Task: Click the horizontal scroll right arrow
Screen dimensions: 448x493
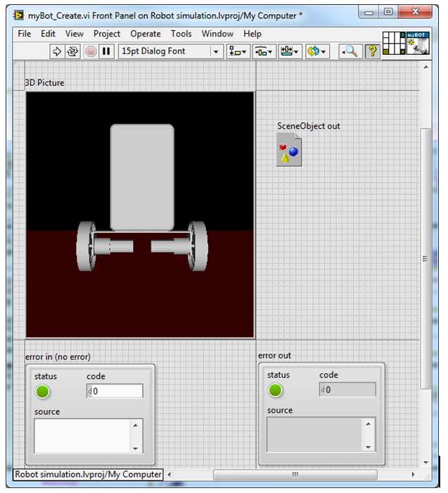Action: [x=413, y=475]
